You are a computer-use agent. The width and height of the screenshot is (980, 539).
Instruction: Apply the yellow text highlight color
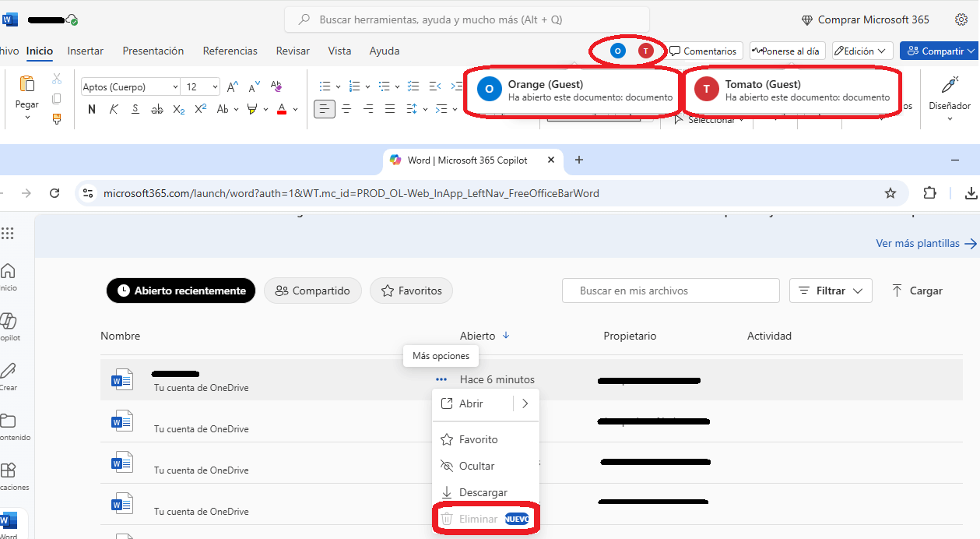click(x=252, y=109)
